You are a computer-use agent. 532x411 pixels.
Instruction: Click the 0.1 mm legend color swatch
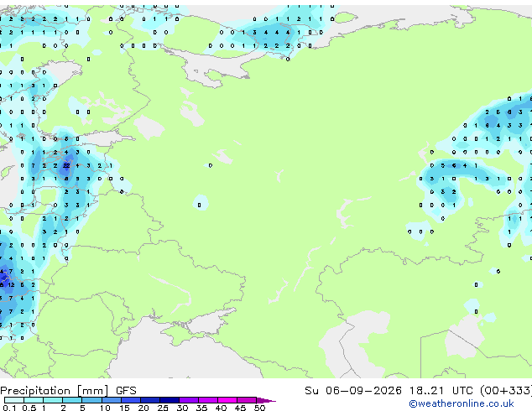14,400
